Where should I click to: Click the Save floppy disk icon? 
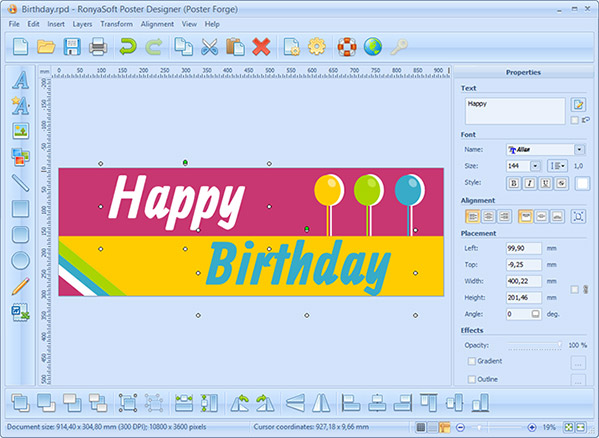72,47
